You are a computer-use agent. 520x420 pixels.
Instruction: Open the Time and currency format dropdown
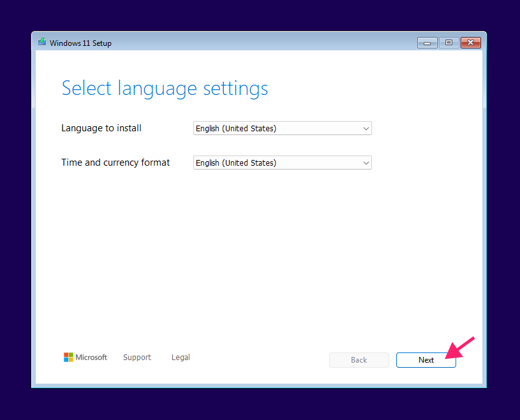coord(283,163)
